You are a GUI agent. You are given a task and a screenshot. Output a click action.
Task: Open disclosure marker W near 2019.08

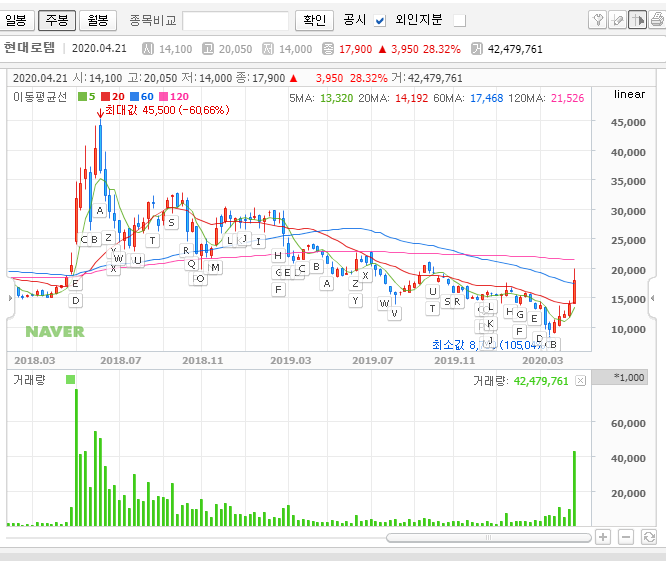(x=384, y=303)
